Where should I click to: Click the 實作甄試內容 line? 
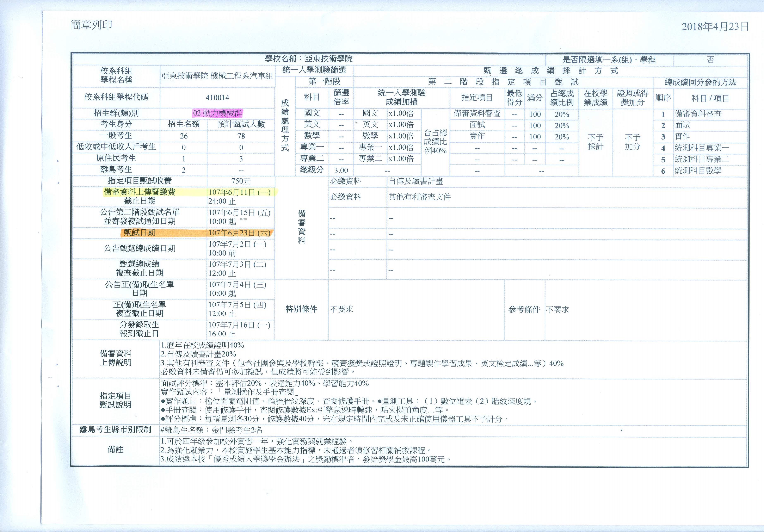click(231, 392)
